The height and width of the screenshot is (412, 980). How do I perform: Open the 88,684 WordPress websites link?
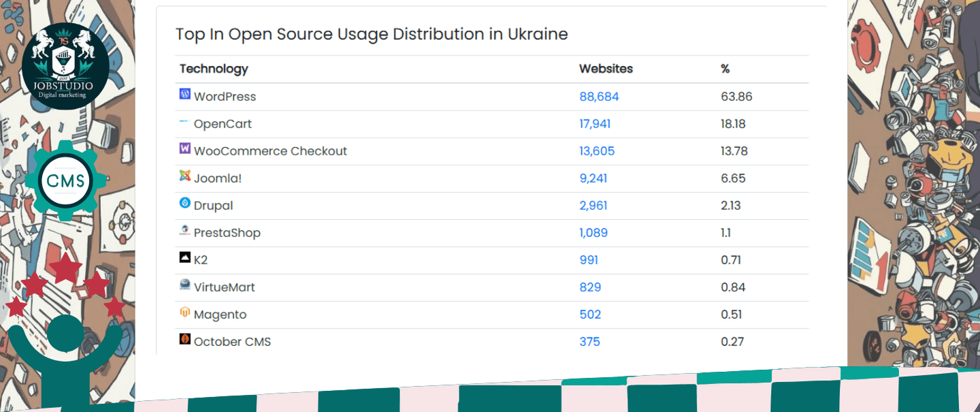tap(599, 97)
